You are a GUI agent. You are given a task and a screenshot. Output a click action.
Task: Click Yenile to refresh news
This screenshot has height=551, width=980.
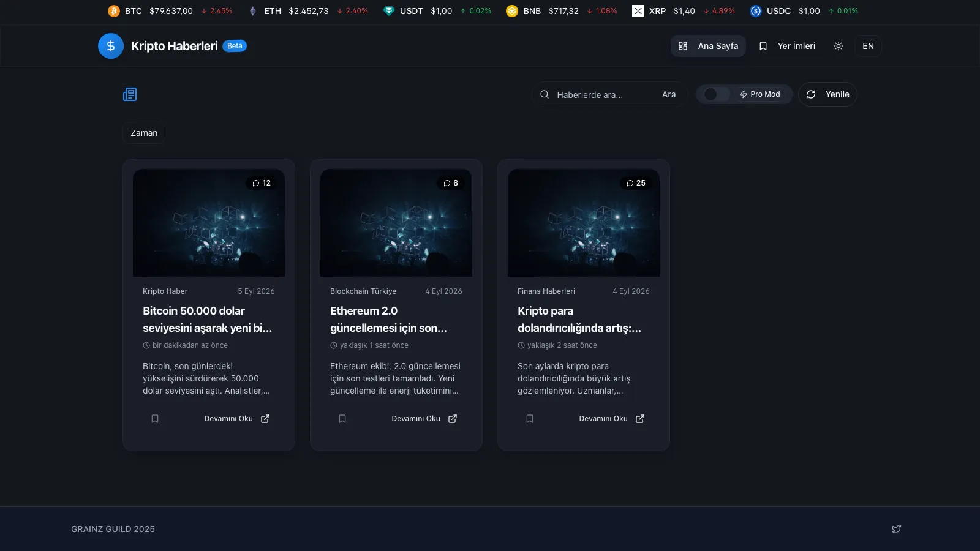(x=827, y=94)
